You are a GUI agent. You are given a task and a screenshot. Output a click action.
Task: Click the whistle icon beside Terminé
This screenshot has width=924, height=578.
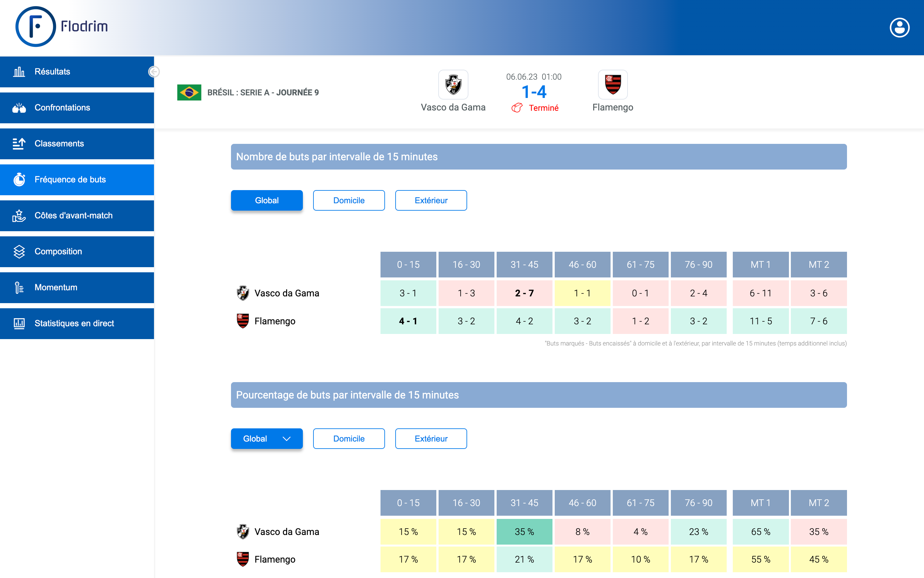coord(517,108)
